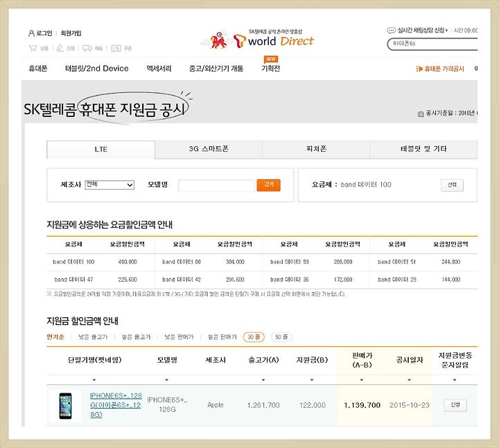The height and width of the screenshot is (448, 499).
Task: Open the coupon ticket icon
Action: pyautogui.click(x=116, y=48)
